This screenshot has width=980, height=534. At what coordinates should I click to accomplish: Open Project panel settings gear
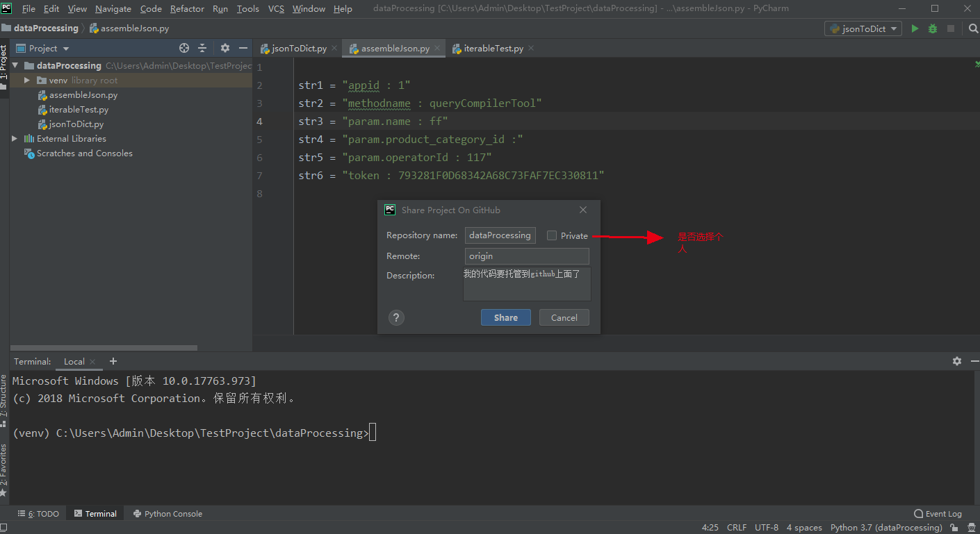click(225, 48)
